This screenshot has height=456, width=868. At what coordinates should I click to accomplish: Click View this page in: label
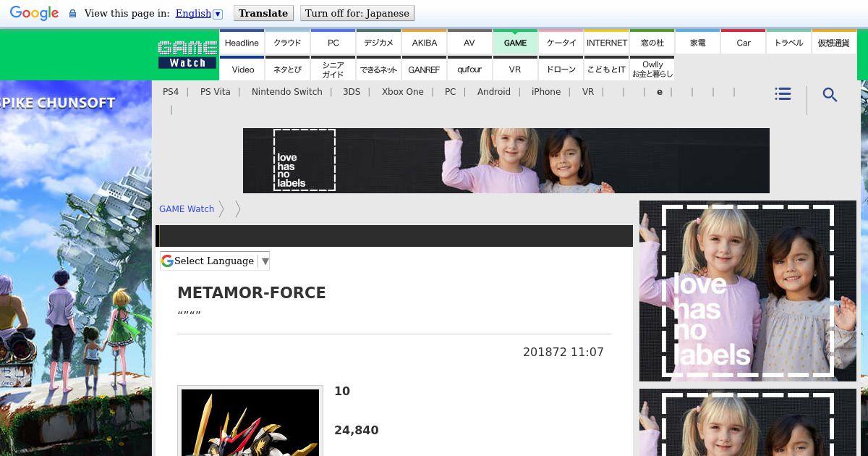[127, 13]
